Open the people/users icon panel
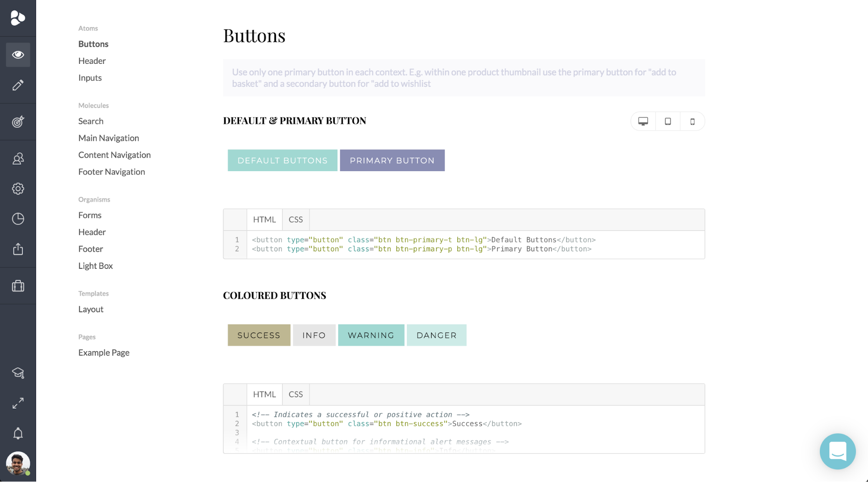 point(18,158)
